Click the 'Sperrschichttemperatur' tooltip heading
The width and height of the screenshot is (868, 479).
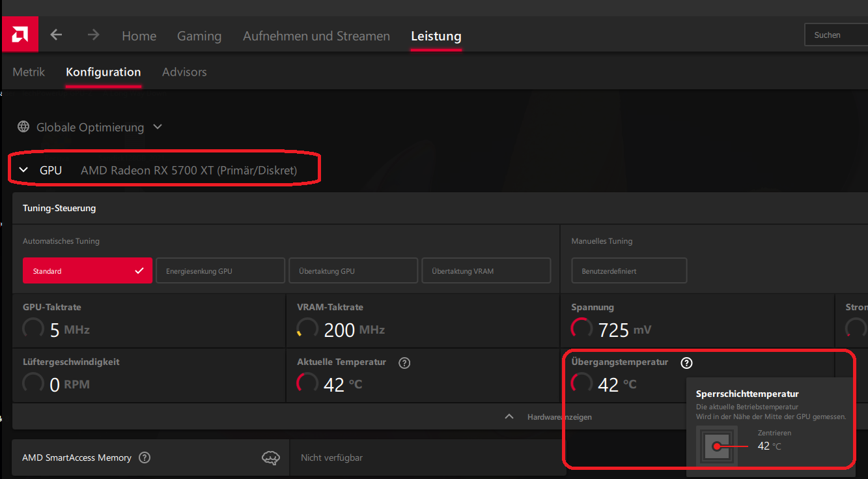click(x=748, y=394)
